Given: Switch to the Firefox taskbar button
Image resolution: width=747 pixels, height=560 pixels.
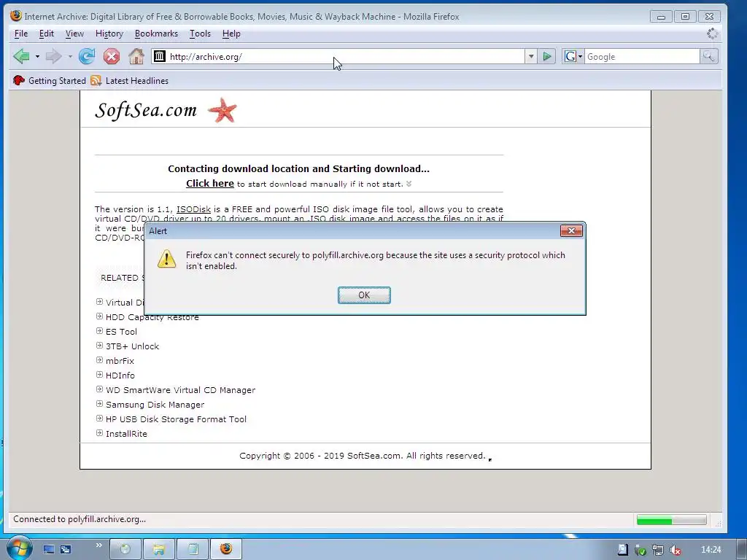Looking at the screenshot, I should 226,549.
